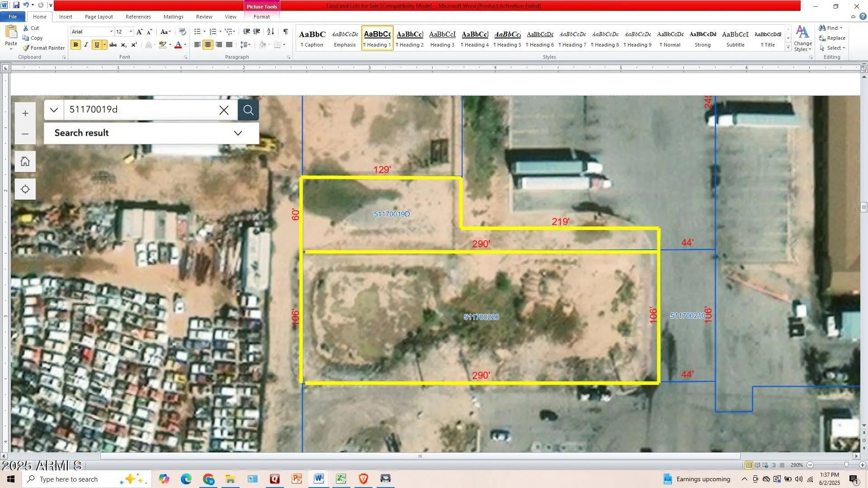Screen dimensions: 868x488
Task: Open Word from the Windows taskbar
Action: tap(319, 479)
